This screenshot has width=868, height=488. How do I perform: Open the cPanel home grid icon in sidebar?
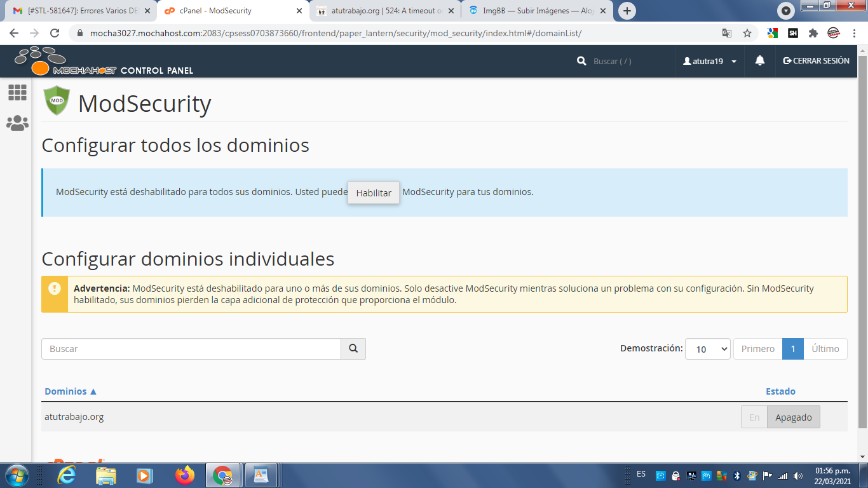[17, 93]
